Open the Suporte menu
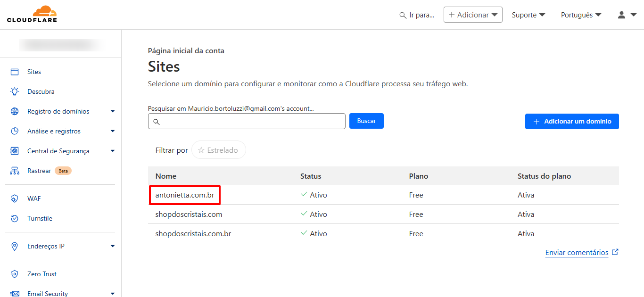This screenshot has width=644, height=297. tap(528, 15)
